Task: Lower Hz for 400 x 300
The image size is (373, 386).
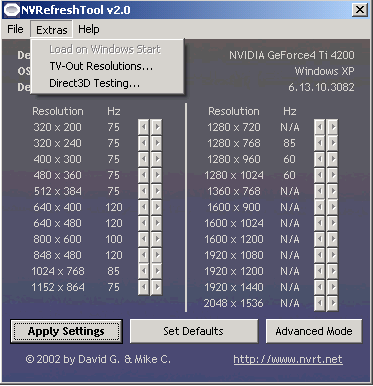Action: tap(144, 159)
